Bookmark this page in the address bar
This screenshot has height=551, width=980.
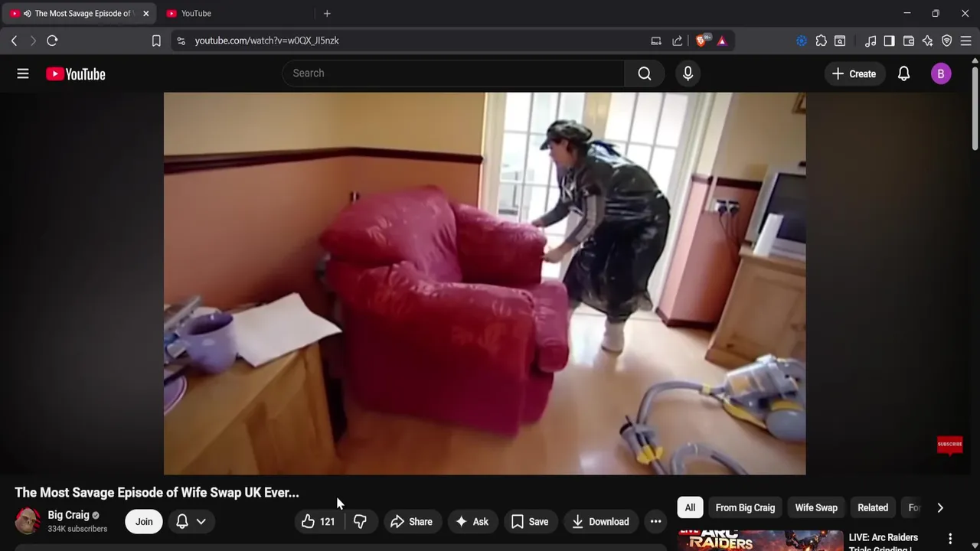click(x=156, y=41)
